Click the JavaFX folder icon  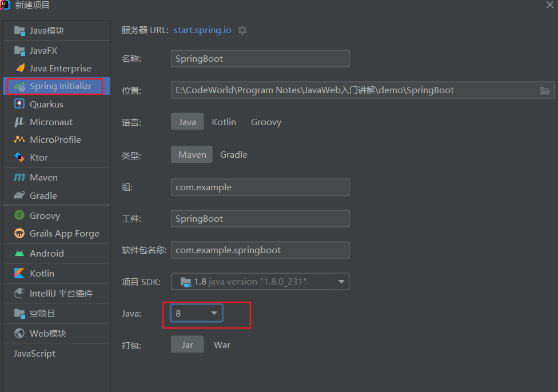[x=19, y=51]
